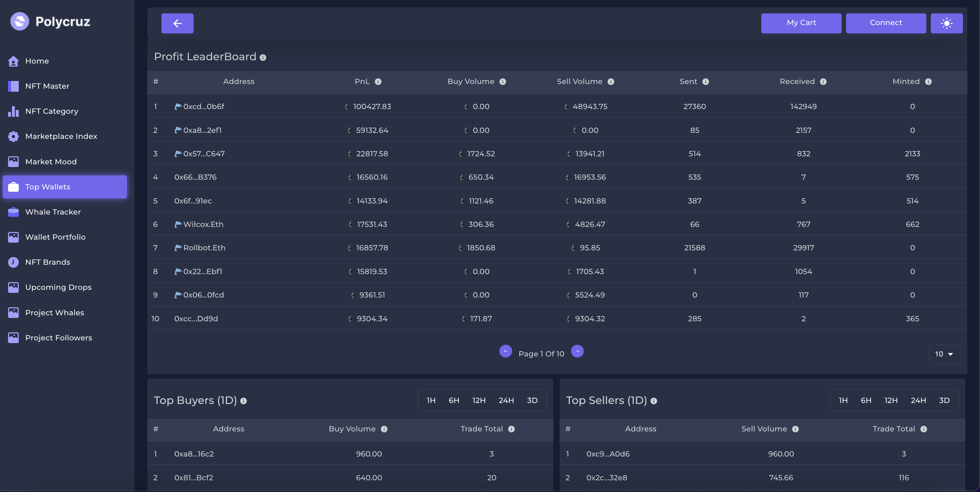Click Top Sellers Sell Volume info icon

click(x=795, y=429)
